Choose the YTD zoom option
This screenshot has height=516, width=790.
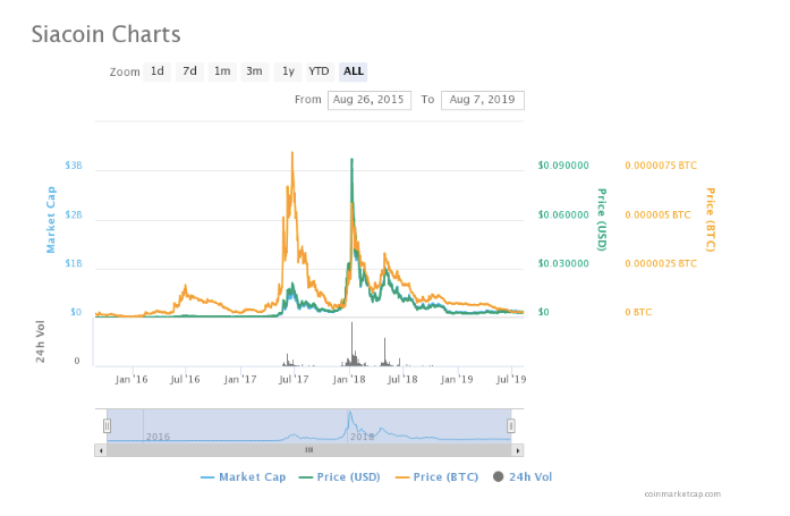coord(319,72)
